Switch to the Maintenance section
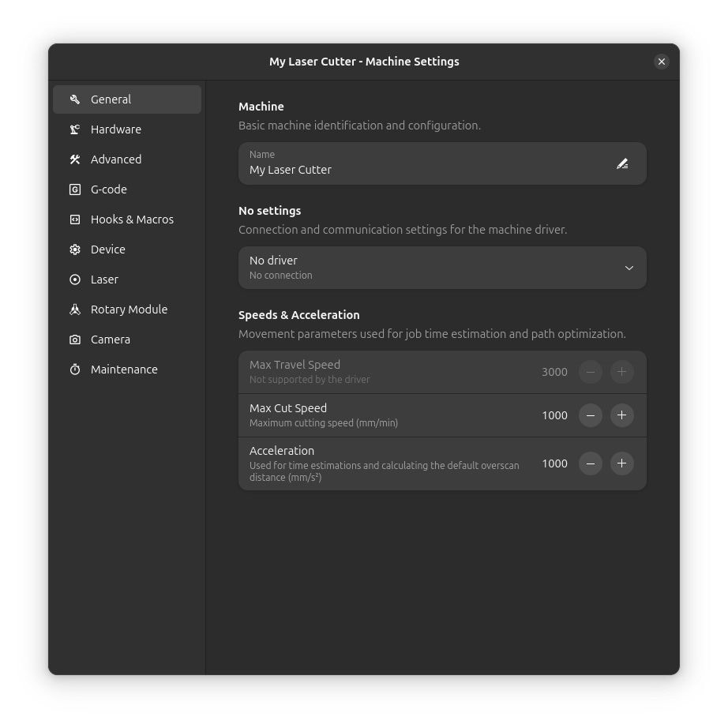 click(124, 369)
